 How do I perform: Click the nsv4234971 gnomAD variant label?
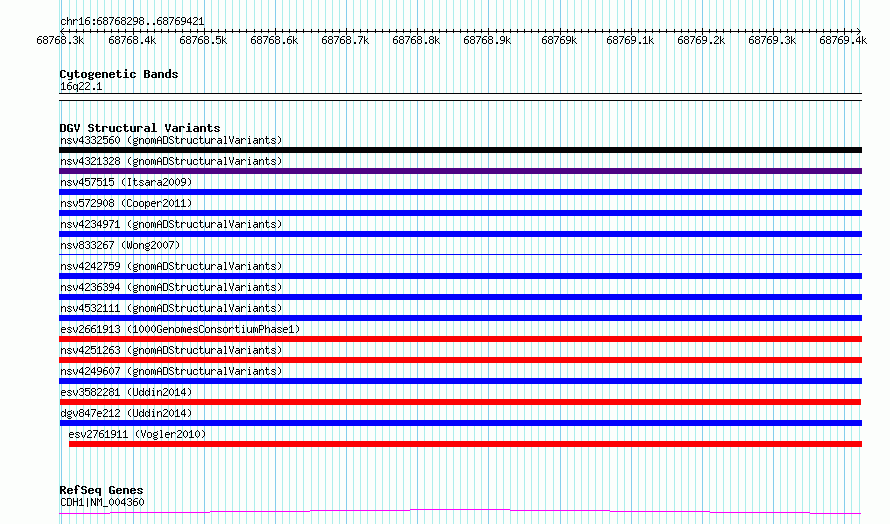(171, 224)
